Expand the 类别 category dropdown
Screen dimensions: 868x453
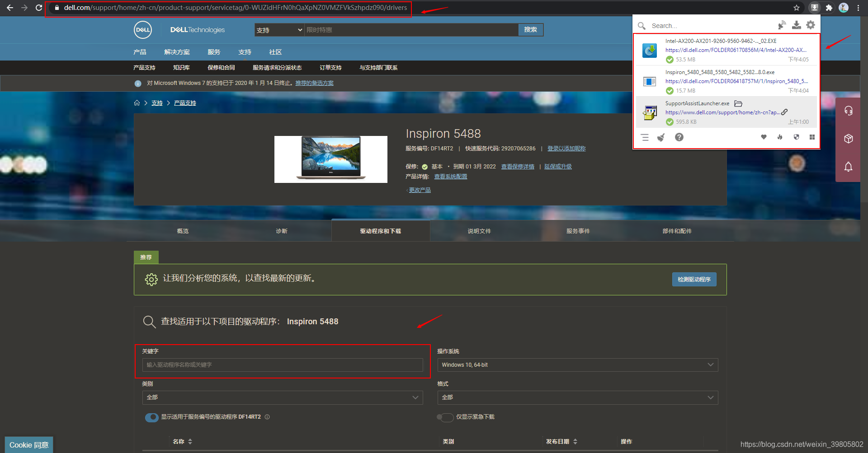(x=283, y=397)
